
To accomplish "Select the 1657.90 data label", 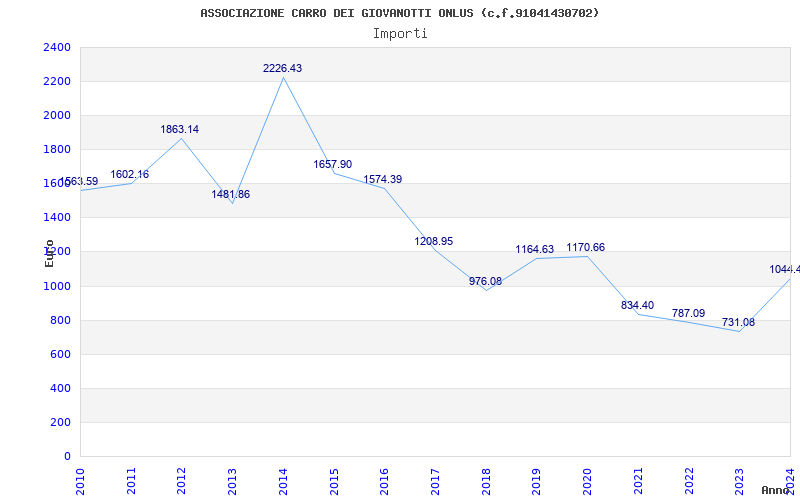I will [333, 164].
